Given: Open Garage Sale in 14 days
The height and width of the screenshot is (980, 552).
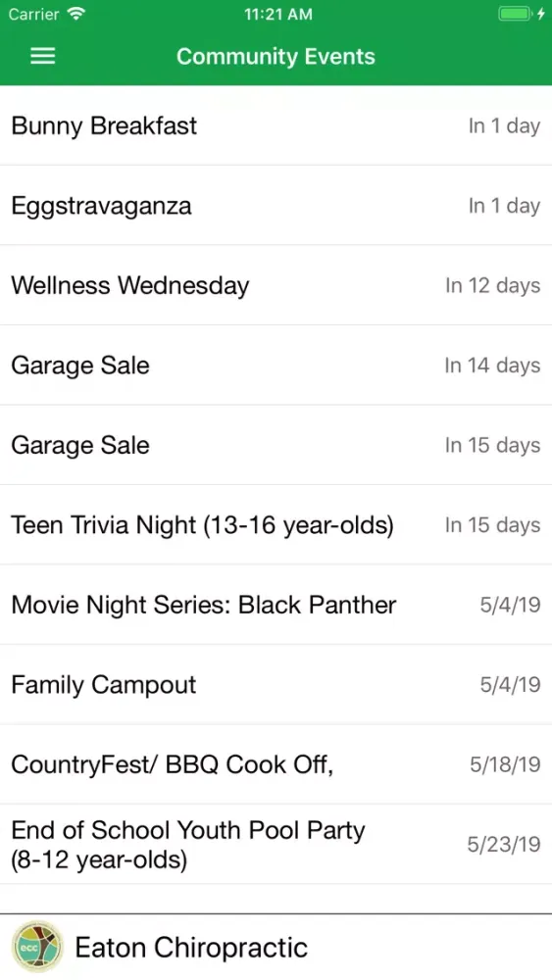Looking at the screenshot, I should [276, 366].
